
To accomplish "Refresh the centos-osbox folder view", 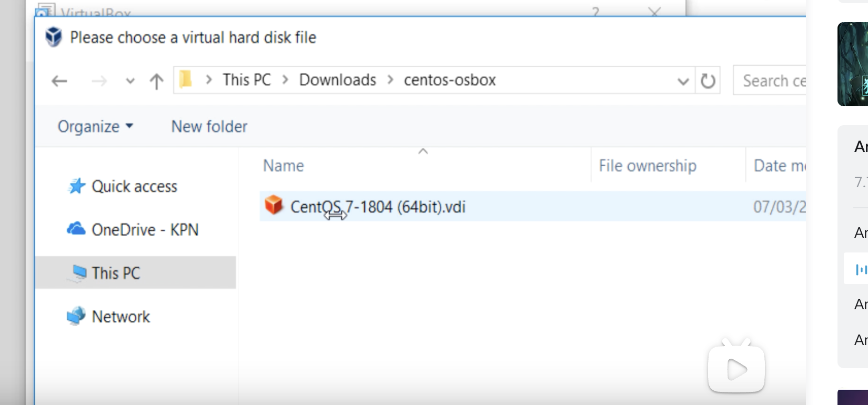I will coord(708,81).
